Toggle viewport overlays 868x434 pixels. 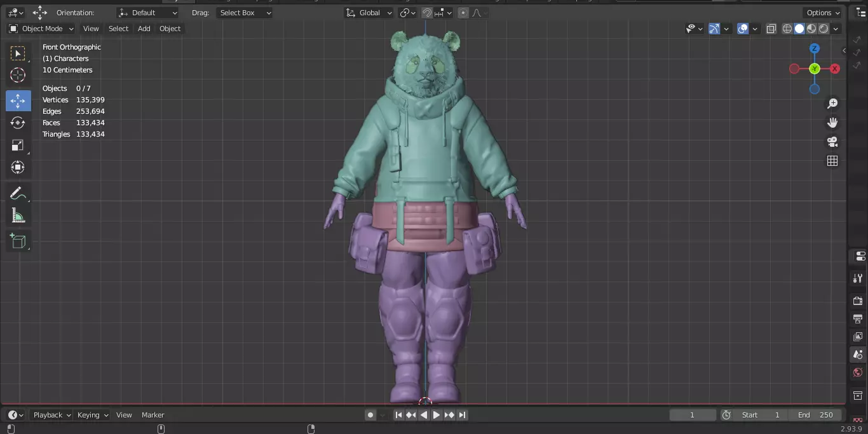[x=743, y=29]
